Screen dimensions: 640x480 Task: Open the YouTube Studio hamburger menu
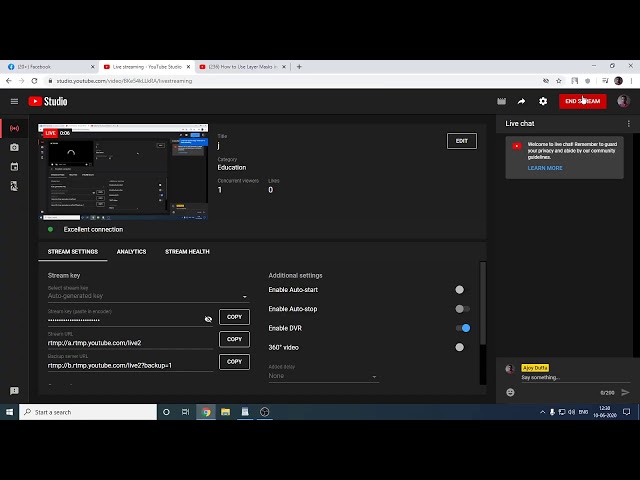coord(14,101)
